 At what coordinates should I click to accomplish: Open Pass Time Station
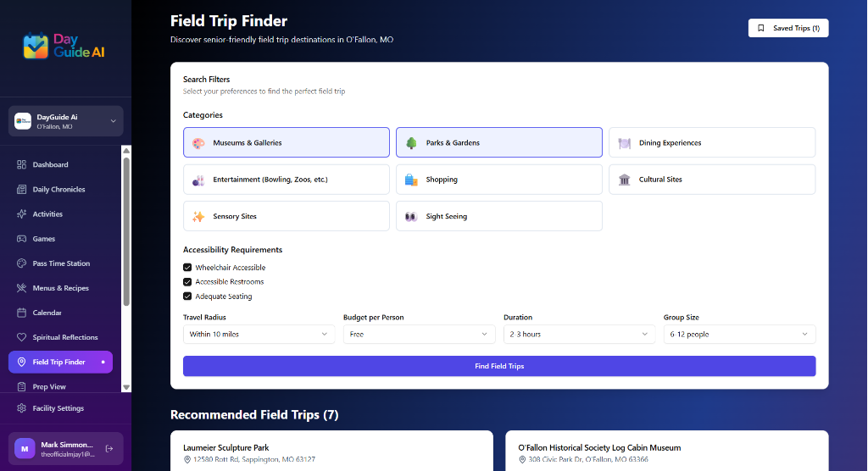[60, 263]
